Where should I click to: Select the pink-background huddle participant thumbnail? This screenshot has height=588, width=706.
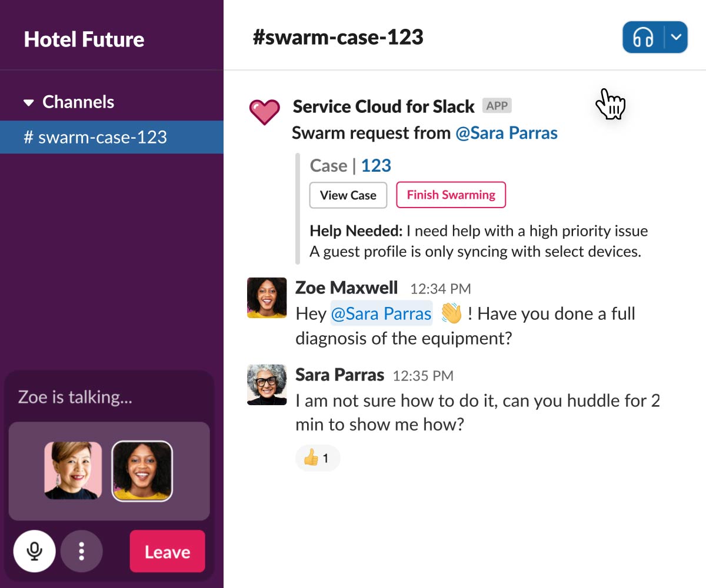tap(73, 471)
